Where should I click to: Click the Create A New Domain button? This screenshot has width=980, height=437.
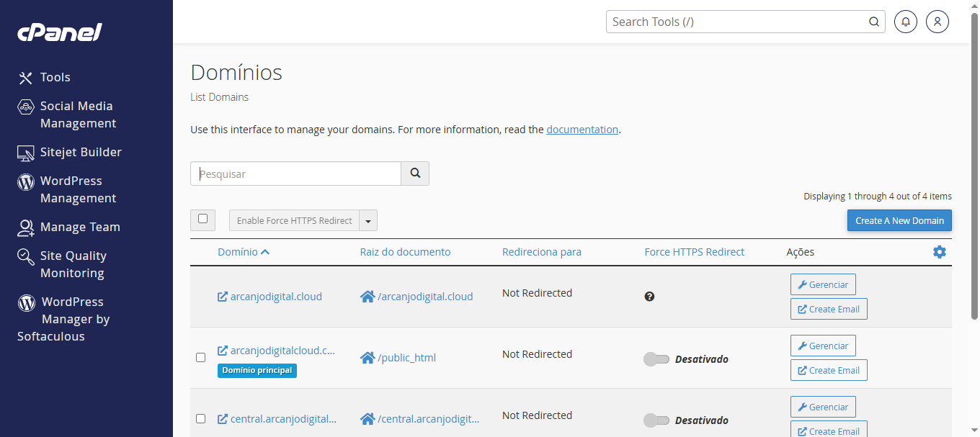click(x=899, y=220)
